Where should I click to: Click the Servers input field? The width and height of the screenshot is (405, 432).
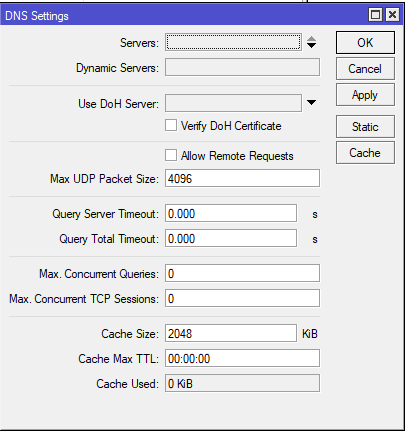coord(233,42)
